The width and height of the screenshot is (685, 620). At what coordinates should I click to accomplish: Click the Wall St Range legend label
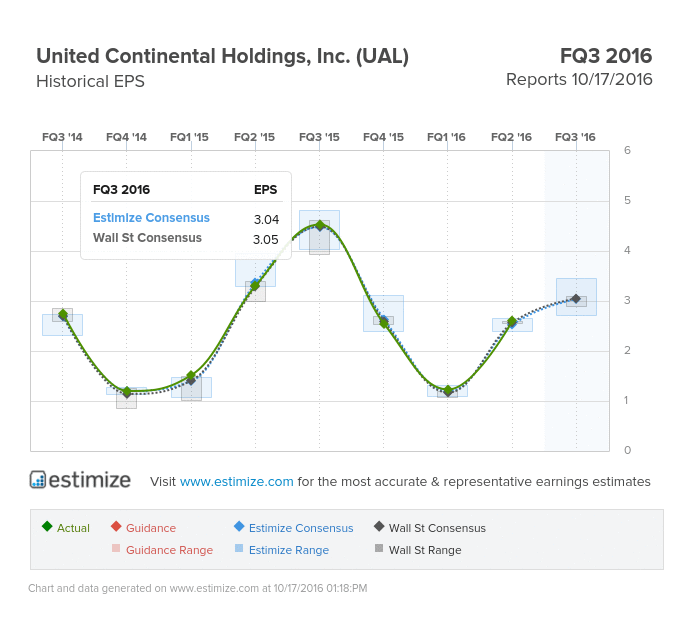[425, 550]
